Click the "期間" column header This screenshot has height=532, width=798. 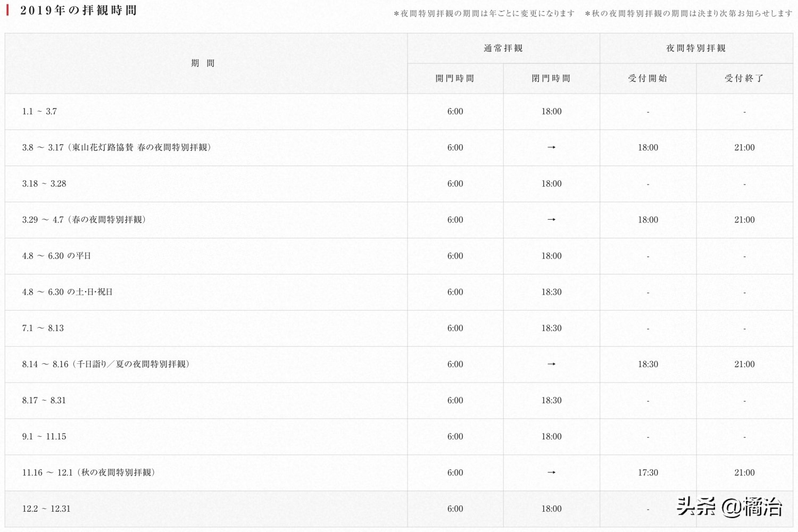[x=203, y=63]
